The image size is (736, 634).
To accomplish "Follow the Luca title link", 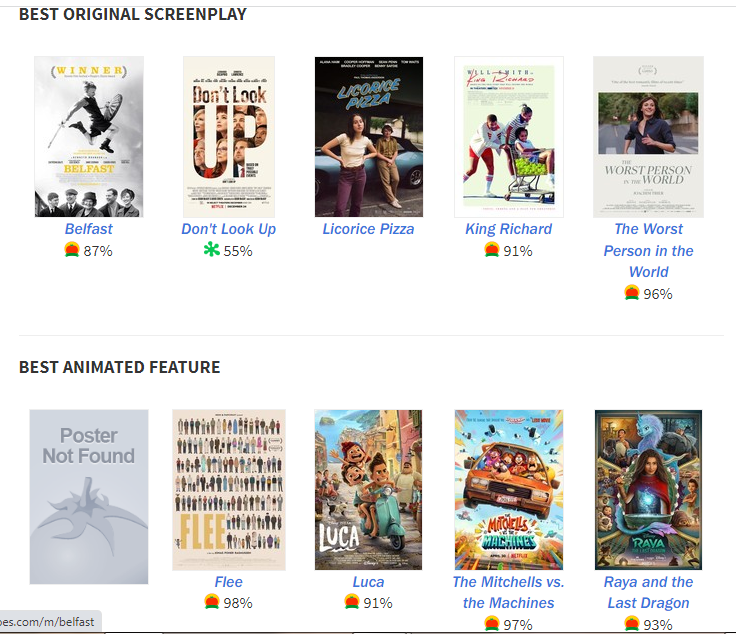I will coord(368,582).
